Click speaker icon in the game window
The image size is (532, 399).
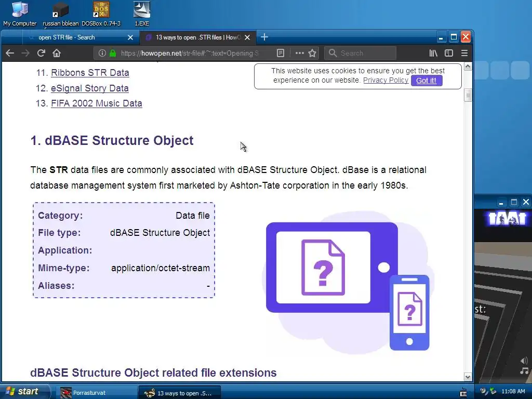click(524, 361)
